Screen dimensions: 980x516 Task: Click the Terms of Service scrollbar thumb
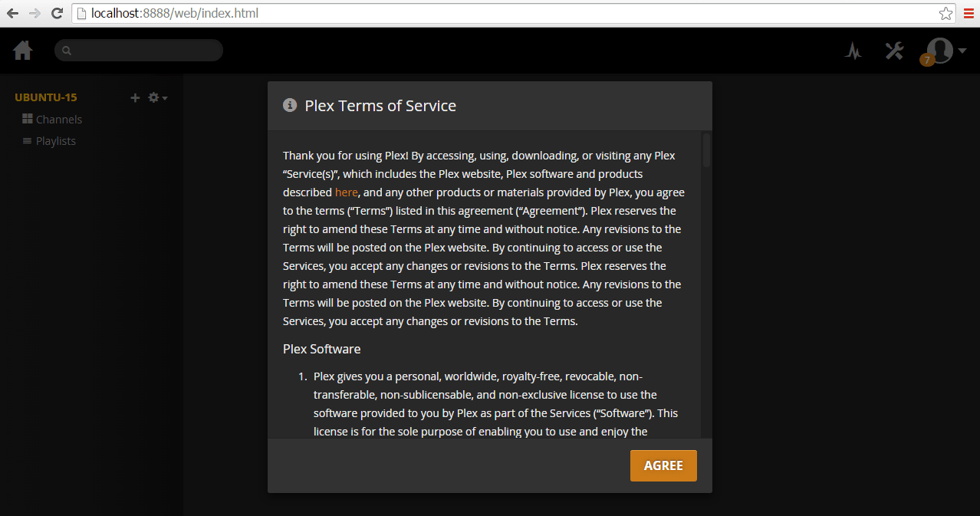[x=706, y=150]
